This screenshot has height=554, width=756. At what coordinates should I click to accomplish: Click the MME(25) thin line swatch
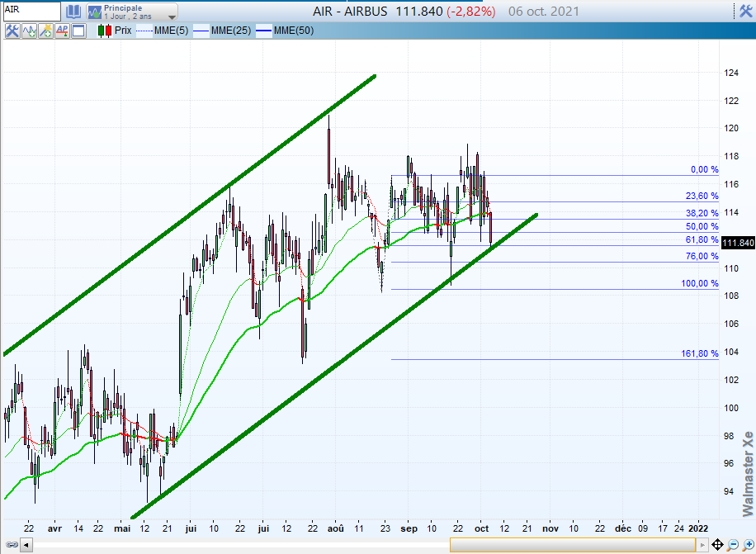pos(201,31)
